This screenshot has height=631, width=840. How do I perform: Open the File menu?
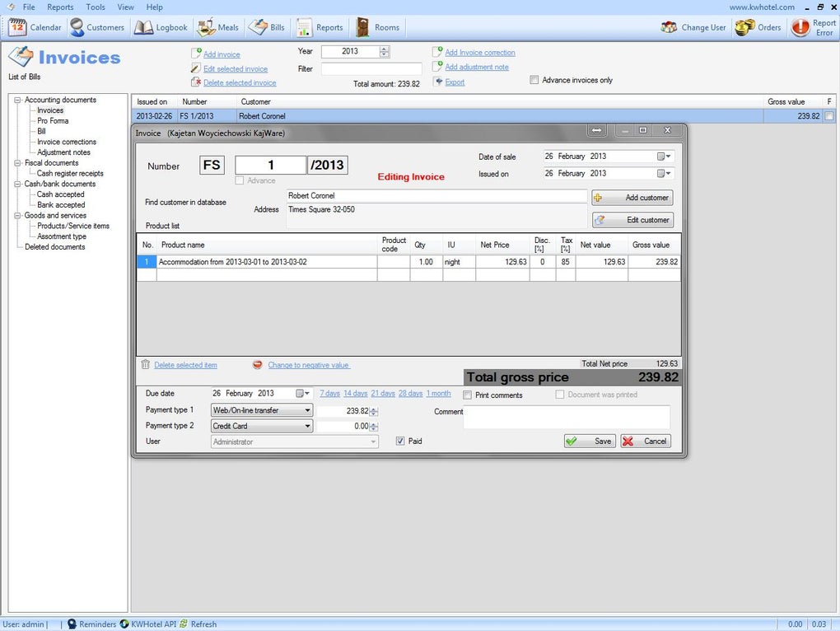point(29,7)
